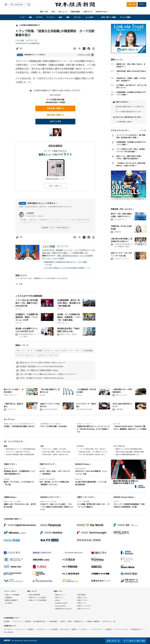
Task: Click the OBIC SEAGULLS football ad banner
Action: [x=128, y=185]
